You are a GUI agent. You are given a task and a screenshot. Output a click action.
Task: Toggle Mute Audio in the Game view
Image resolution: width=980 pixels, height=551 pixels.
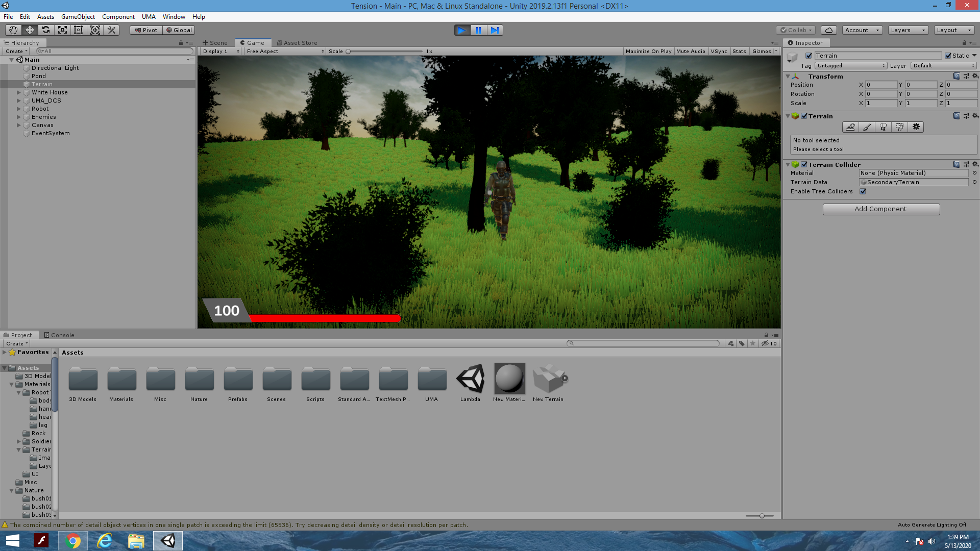click(x=690, y=51)
